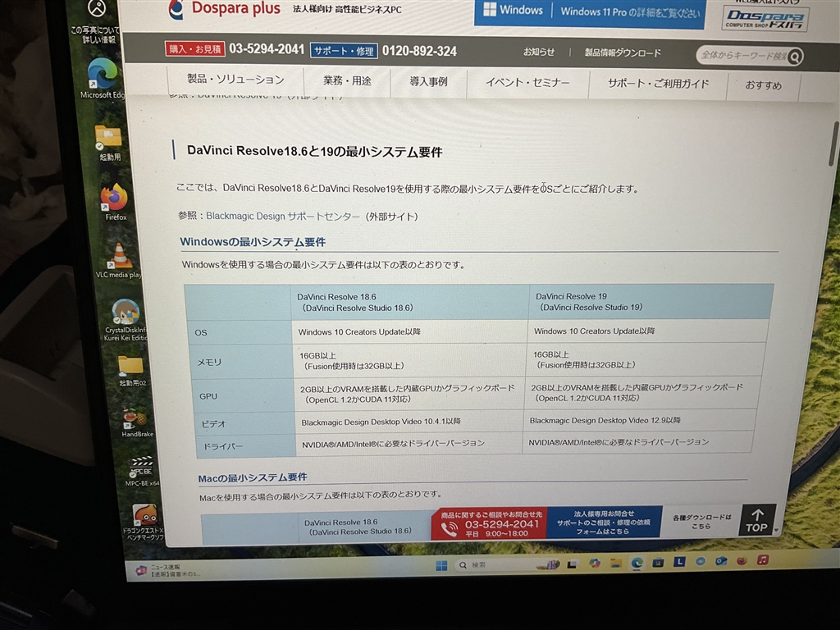Click the DaVinci Resolve 19 column header
This screenshot has width=840, height=630.
coord(650,302)
